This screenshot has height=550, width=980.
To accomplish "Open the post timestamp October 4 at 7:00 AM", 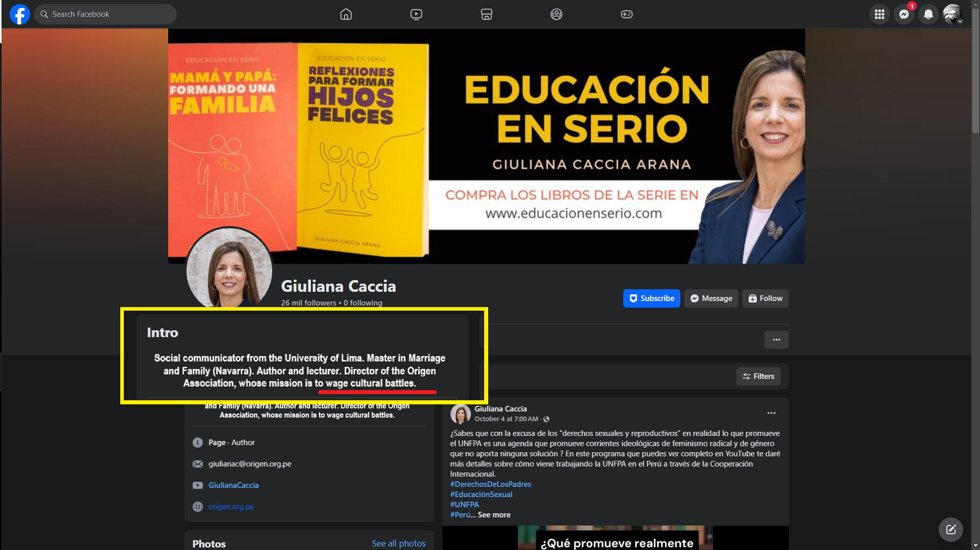I will 506,419.
